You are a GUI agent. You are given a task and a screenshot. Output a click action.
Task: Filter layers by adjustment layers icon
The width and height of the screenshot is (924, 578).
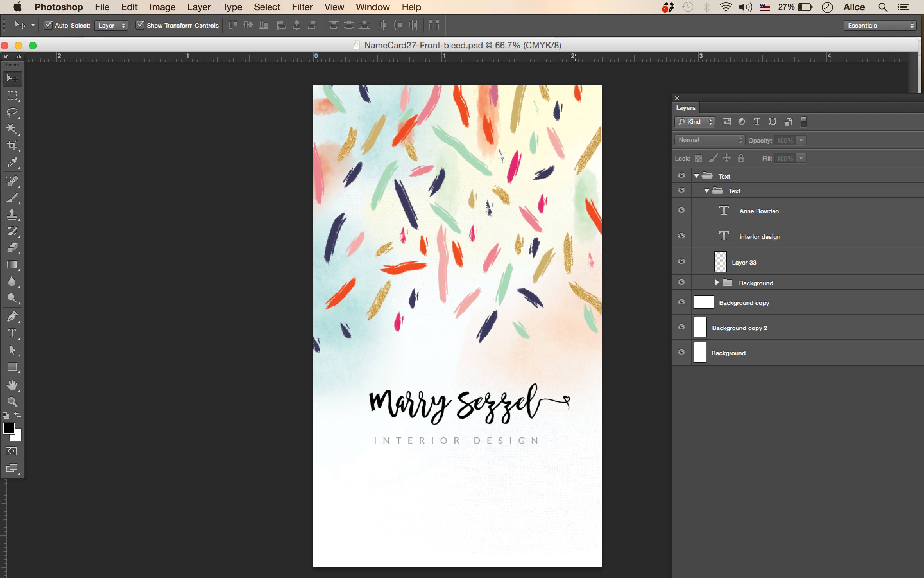[x=741, y=122]
